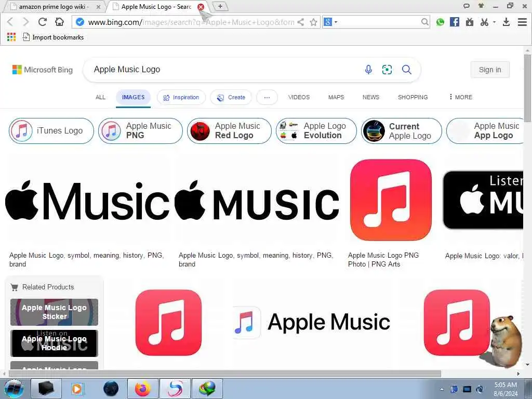Click the Sign in button

[490, 70]
